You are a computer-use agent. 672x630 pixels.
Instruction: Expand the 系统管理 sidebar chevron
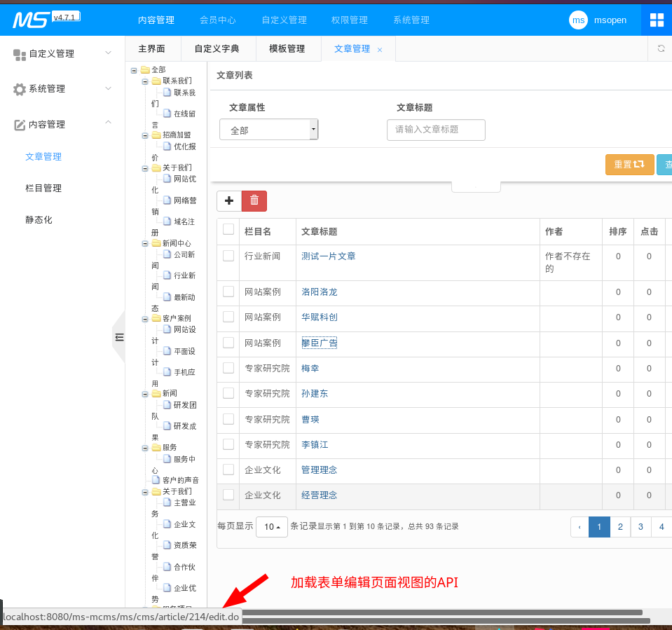[x=109, y=88]
